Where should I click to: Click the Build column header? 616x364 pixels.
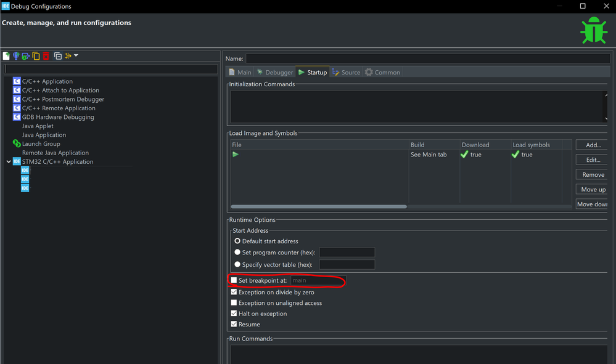[434, 145]
